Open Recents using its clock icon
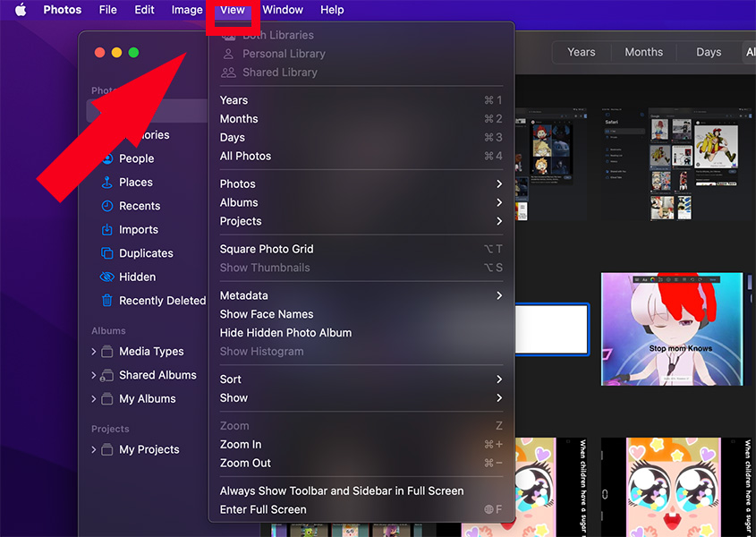The height and width of the screenshot is (537, 756). [x=109, y=206]
